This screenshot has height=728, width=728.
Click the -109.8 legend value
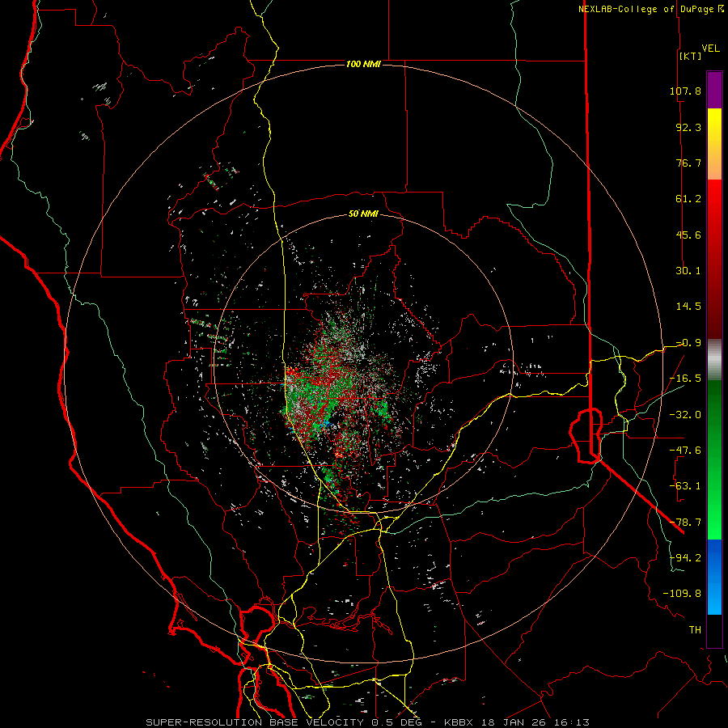point(682,594)
